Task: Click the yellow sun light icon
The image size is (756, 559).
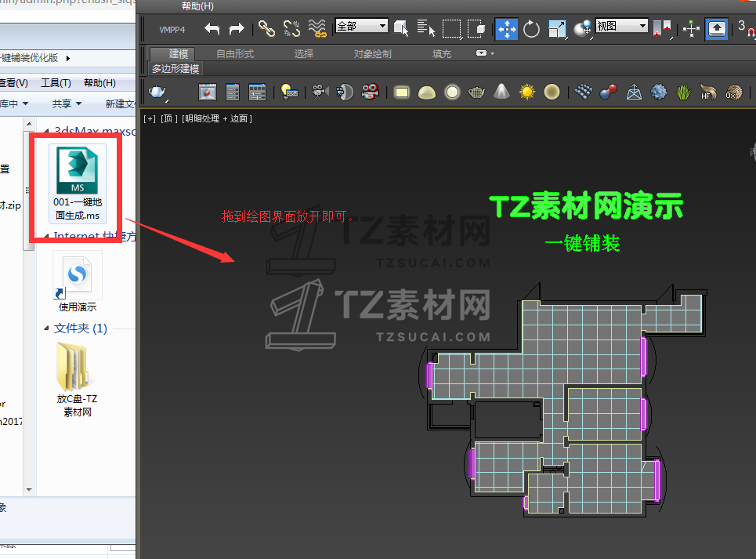Action: [527, 92]
